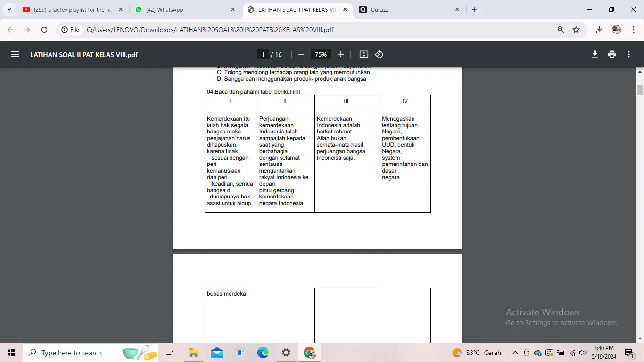Open the weather widget showing 33°C Cerah
The height and width of the screenshot is (362, 644).
477,353
